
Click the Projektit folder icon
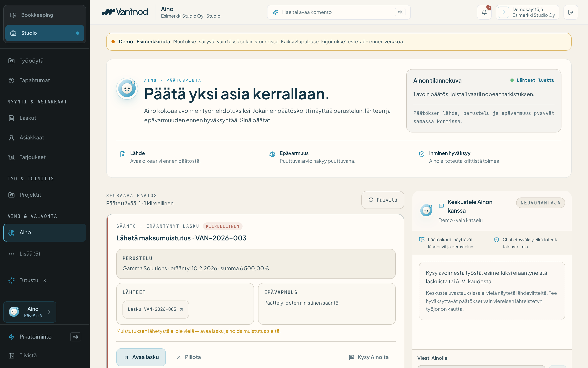(x=11, y=195)
